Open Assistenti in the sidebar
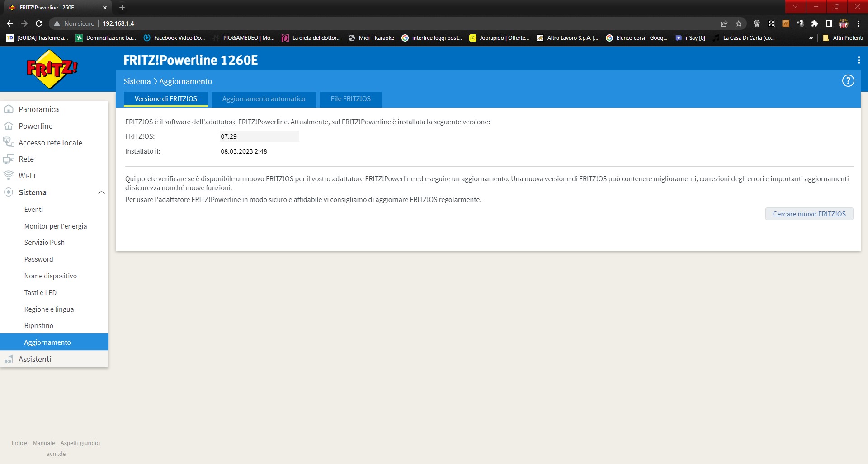Screen dimensions: 868x464 (35, 359)
